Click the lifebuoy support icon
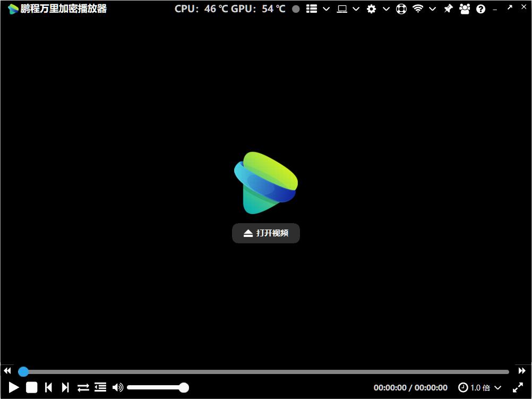The image size is (532, 399). [x=401, y=9]
